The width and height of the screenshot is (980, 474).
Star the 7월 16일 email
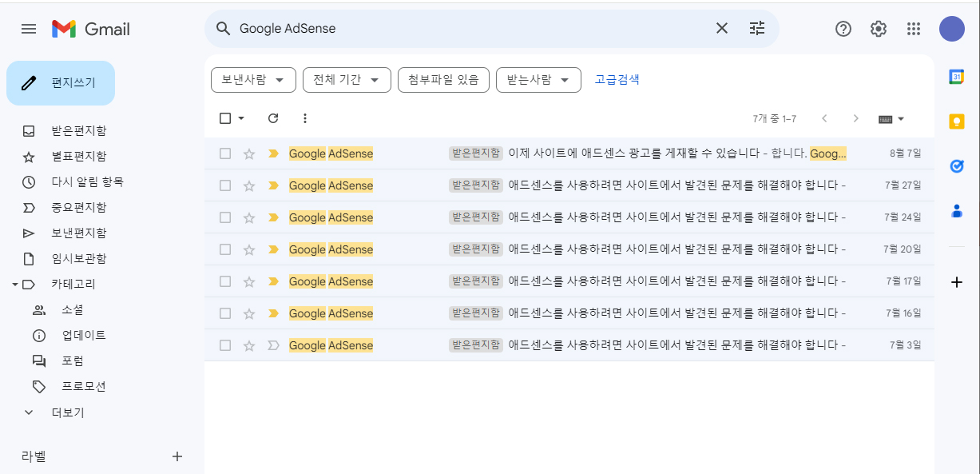tap(249, 313)
